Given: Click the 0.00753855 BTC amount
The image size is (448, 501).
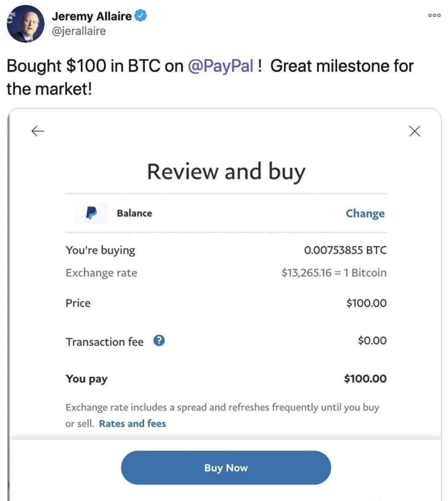Looking at the screenshot, I should [x=345, y=250].
